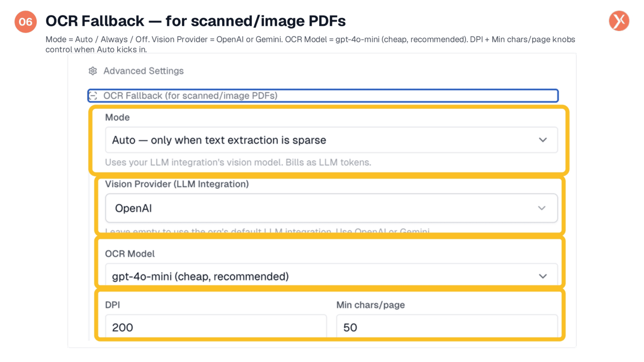Click the chevron beside gpt-4o-mini
This screenshot has height=362, width=644.
click(x=543, y=276)
